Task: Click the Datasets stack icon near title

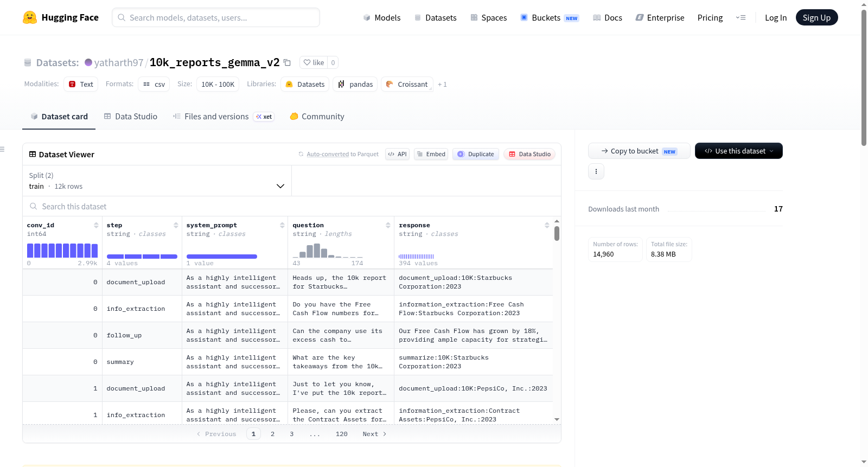Action: [x=28, y=62]
